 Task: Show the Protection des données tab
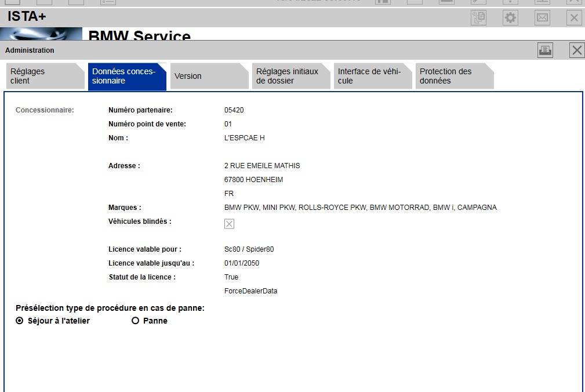pyautogui.click(x=455, y=76)
